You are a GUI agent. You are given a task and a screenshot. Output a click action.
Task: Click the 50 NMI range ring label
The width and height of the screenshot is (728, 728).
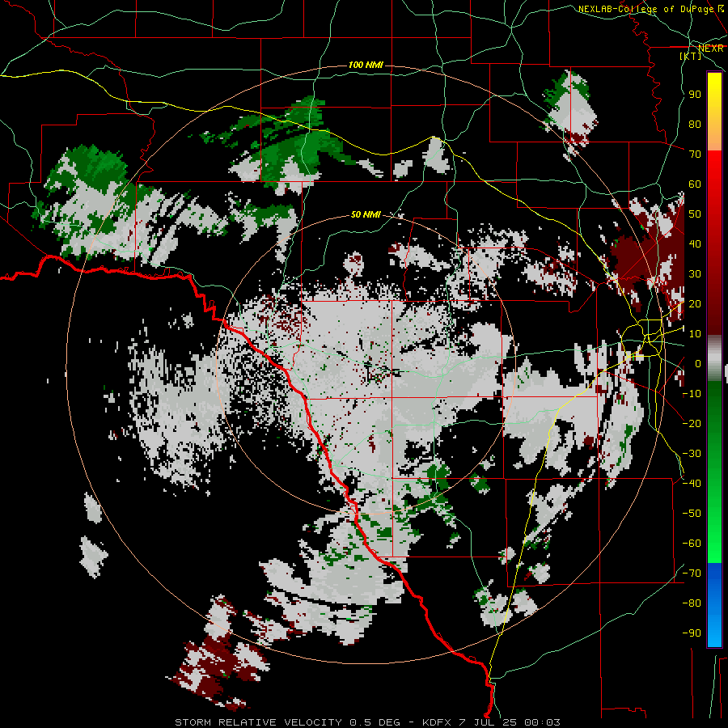click(366, 214)
